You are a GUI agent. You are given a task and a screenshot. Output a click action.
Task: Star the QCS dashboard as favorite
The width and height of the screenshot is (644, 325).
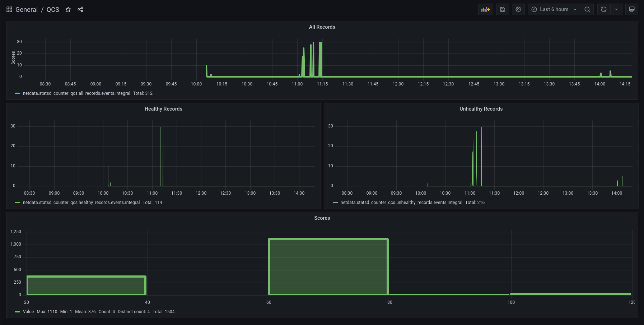[x=68, y=9]
